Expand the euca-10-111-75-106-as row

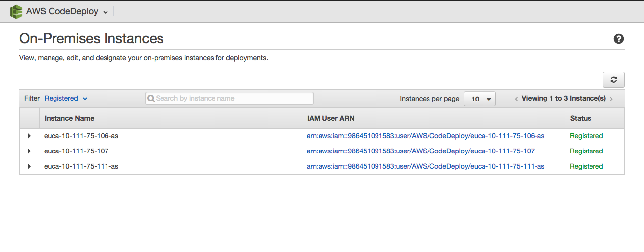pos(29,136)
